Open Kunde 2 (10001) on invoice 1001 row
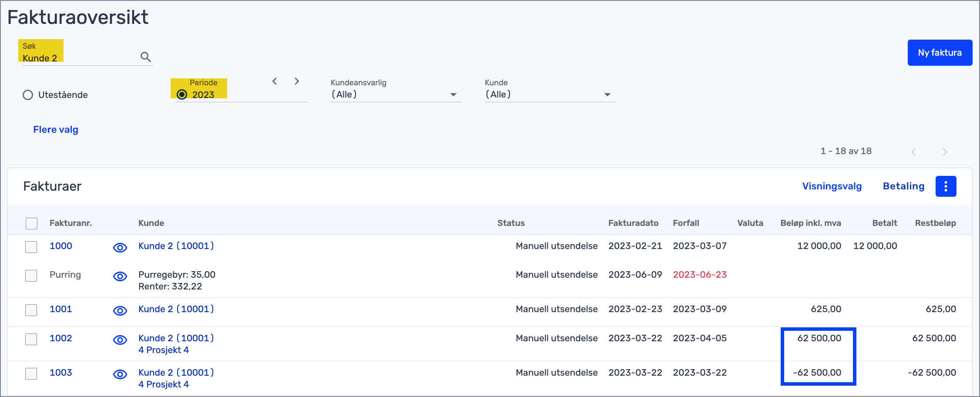Screen dimensions: 980x397 pyautogui.click(x=176, y=309)
